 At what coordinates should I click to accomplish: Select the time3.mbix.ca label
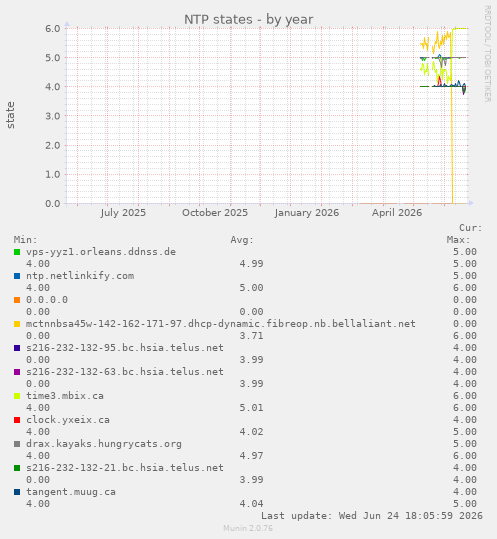[x=65, y=396]
